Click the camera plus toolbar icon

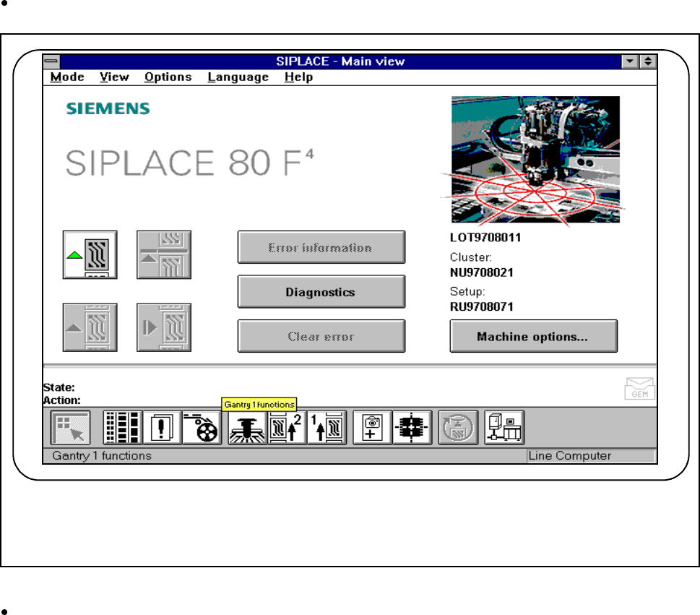[x=372, y=428]
